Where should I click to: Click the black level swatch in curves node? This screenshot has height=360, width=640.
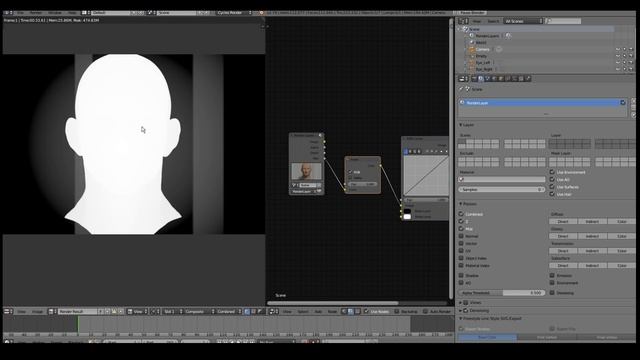click(407, 211)
